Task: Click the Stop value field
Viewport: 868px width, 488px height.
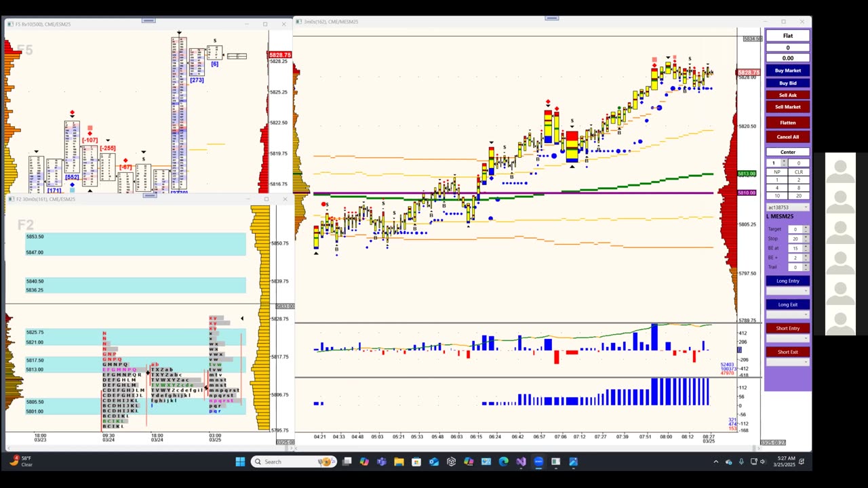Action: pyautogui.click(x=795, y=239)
